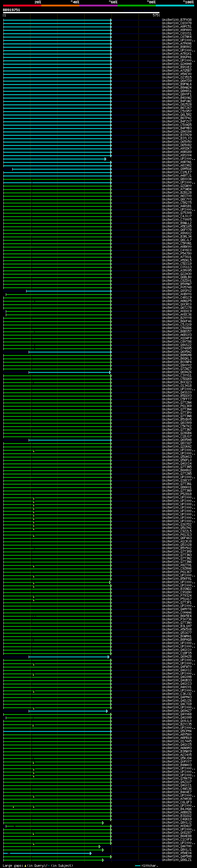
Task: Select the UniRef100_O17445 label
Action: point(177,741)
